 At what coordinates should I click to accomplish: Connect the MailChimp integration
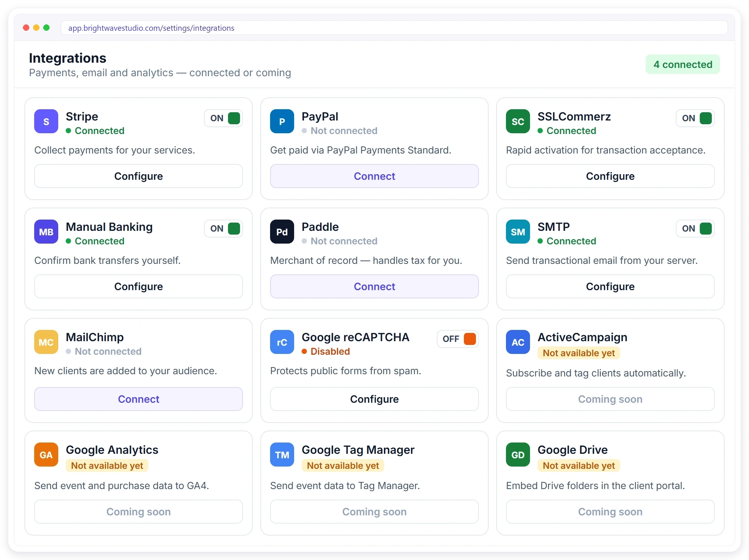139,399
